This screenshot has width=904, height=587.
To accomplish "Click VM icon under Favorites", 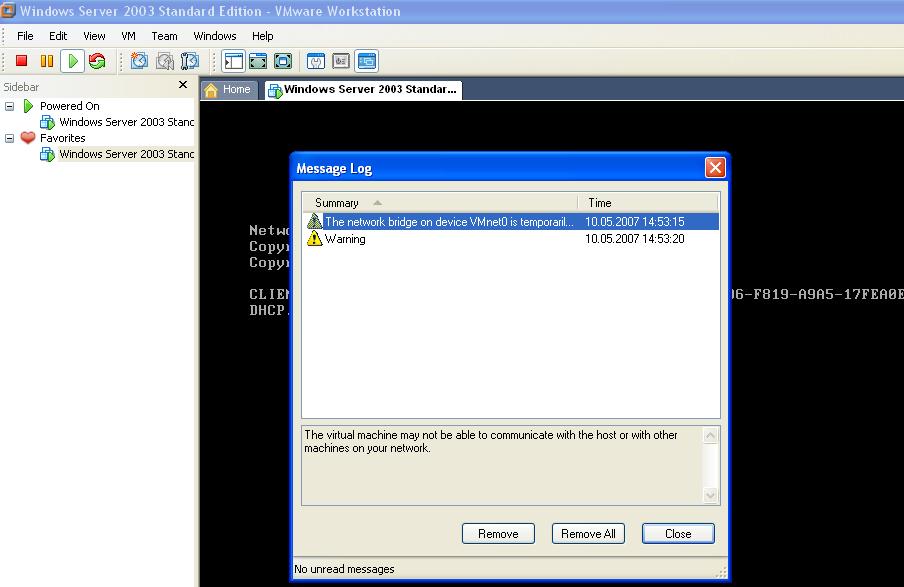I will (47, 154).
